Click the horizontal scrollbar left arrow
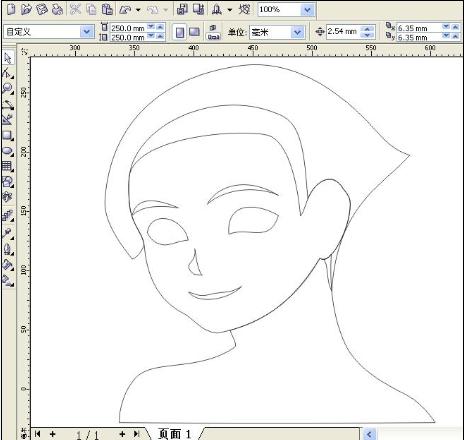This screenshot has height=440, width=464. 369,434
